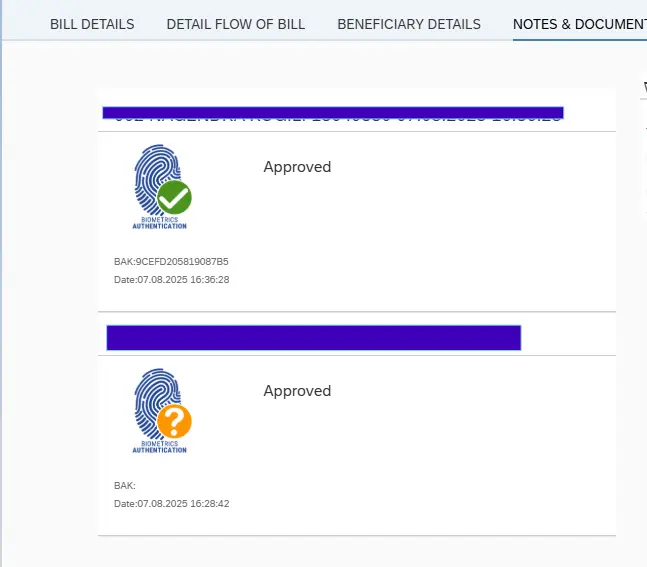Click the date 07.08.2025 16:36:28

coord(183,280)
